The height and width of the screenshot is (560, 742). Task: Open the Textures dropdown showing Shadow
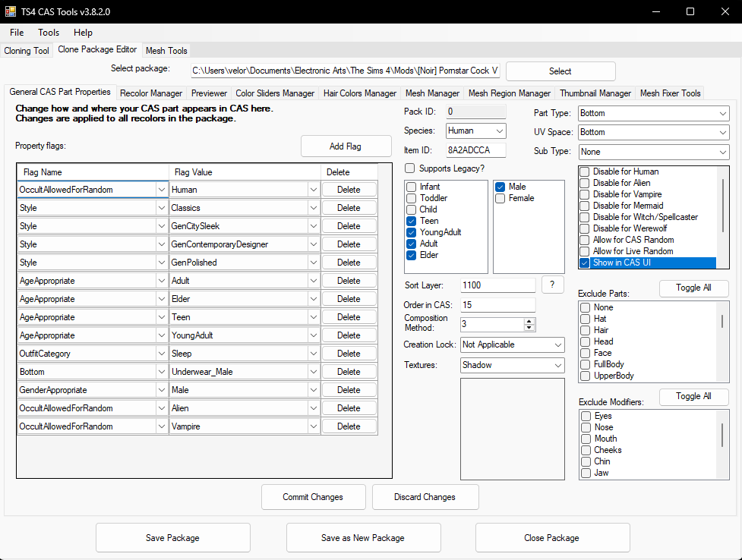coord(513,365)
